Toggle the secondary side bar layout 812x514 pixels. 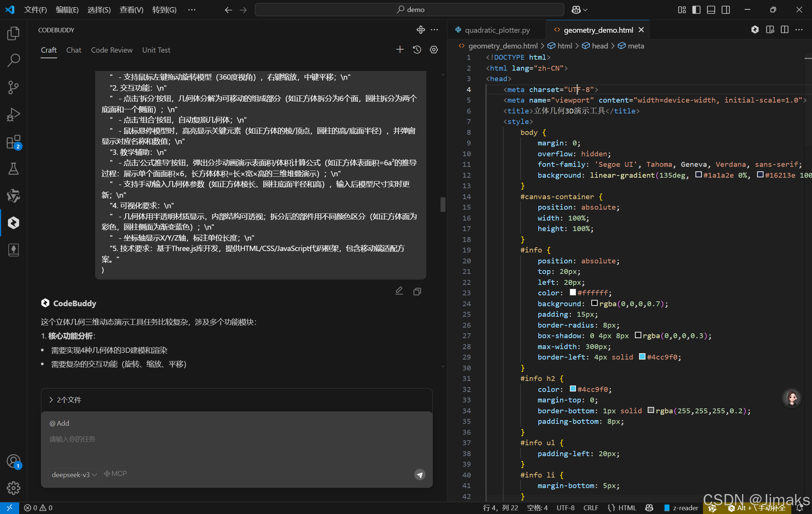point(726,10)
